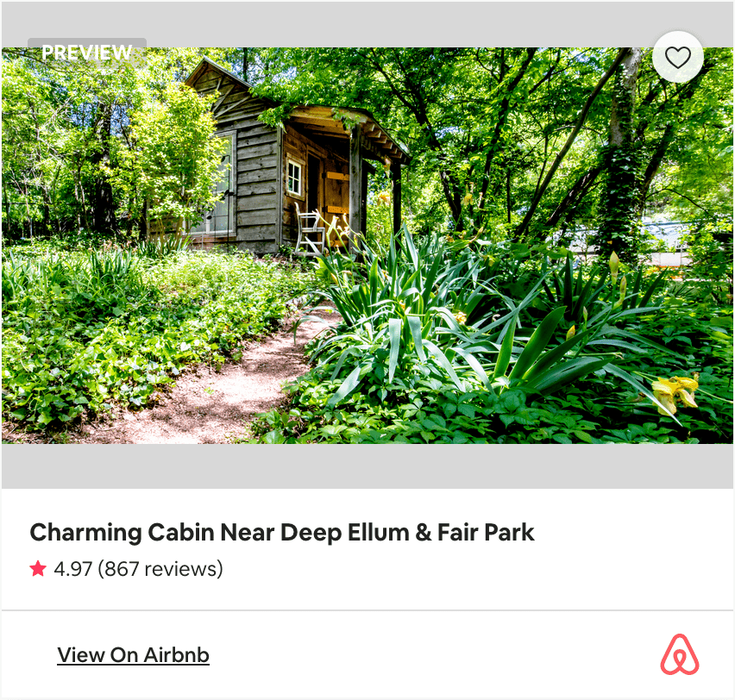Screen dimensions: 735x700
Task: Click the ivy-covered tree trunk in photo
Action: tap(621, 154)
